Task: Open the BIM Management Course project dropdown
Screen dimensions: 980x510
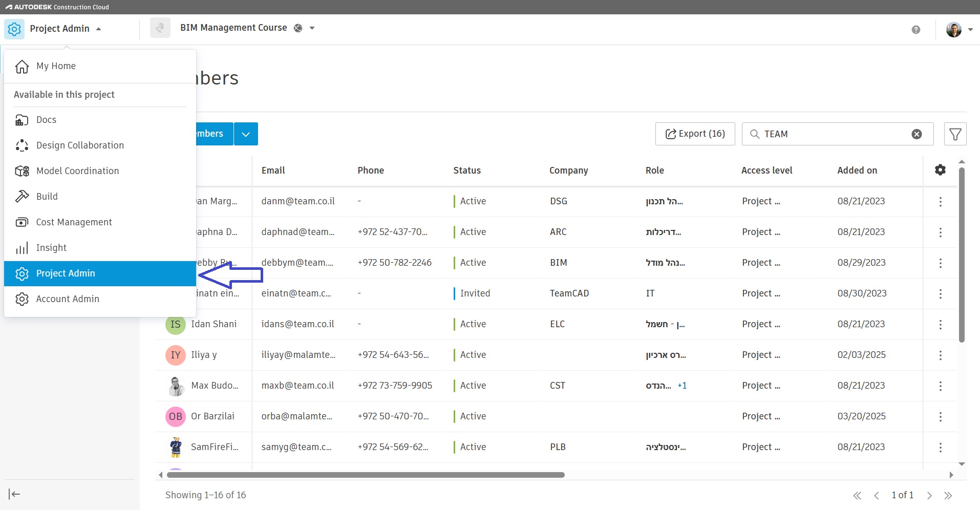Action: click(312, 28)
